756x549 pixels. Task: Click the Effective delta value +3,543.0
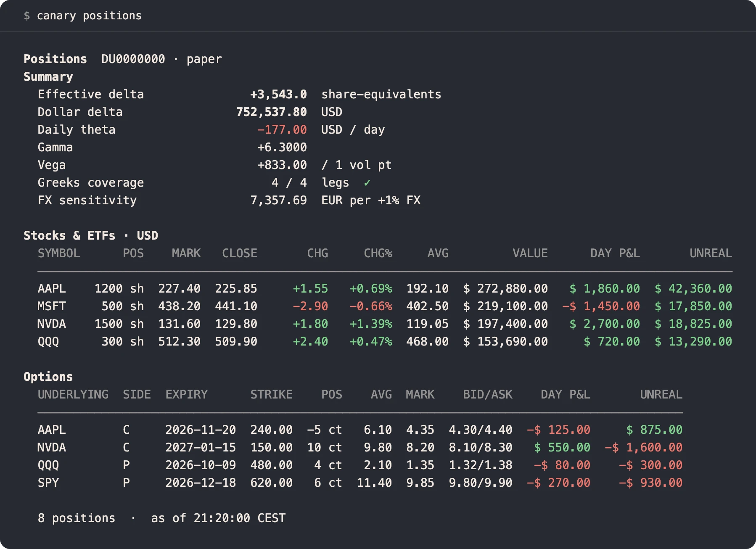278,94
